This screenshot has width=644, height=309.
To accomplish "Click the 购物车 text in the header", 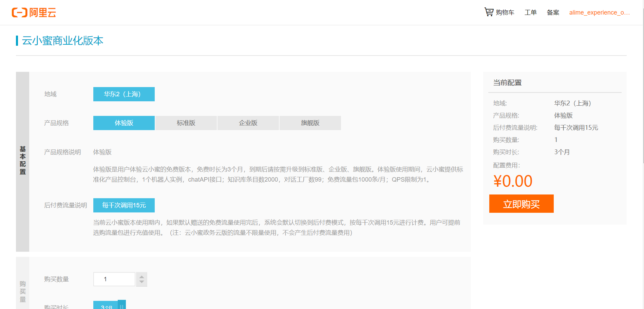I will [505, 13].
